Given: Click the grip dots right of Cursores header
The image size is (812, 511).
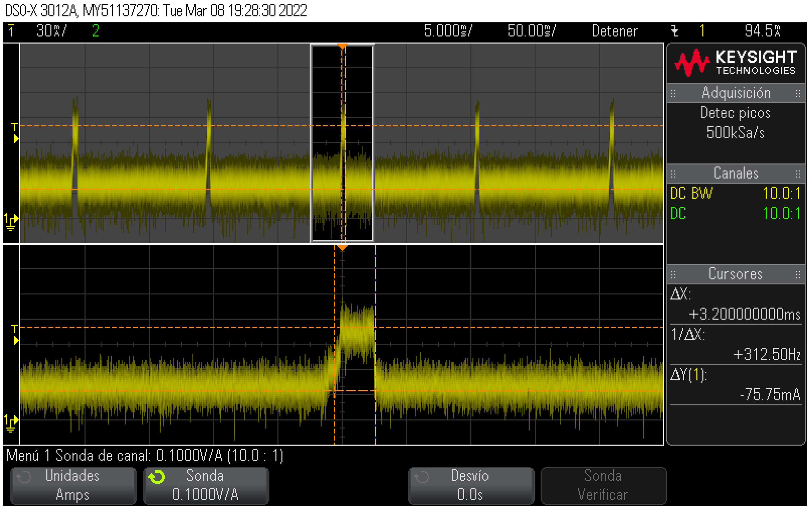Looking at the screenshot, I should [x=798, y=275].
